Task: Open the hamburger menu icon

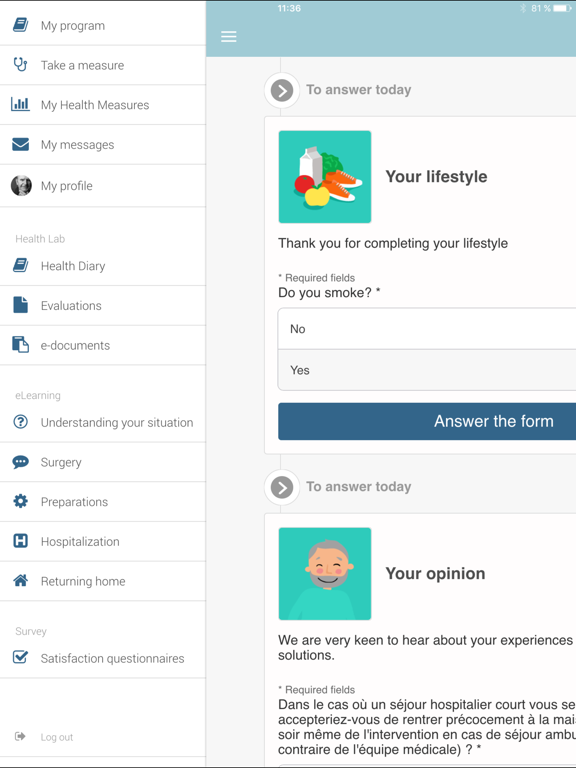Action: coord(229,36)
